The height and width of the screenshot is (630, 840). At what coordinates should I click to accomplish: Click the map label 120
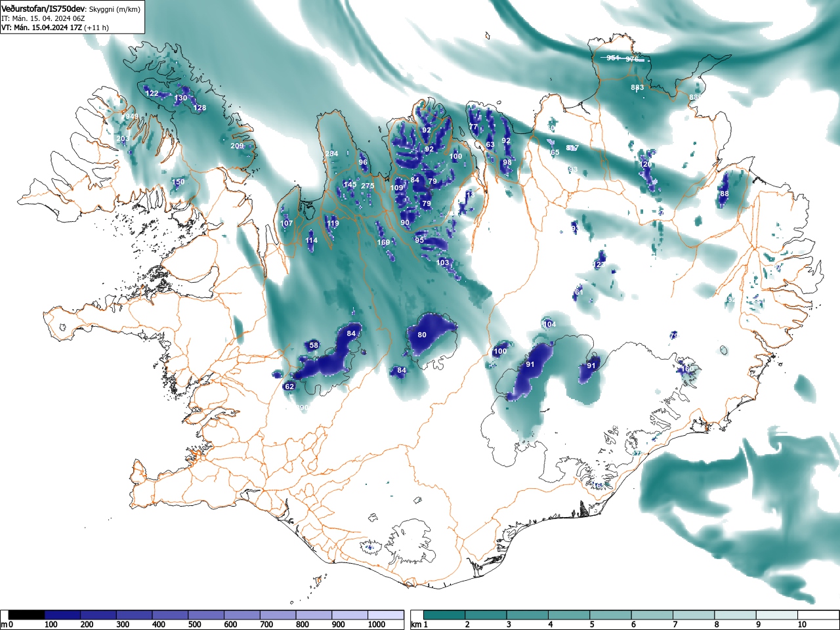coord(646,164)
